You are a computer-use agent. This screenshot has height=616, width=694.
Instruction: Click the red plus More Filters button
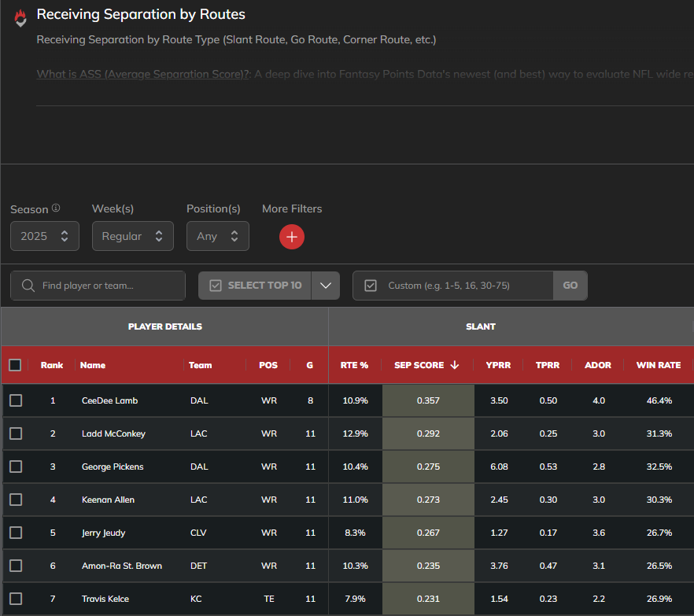pos(292,237)
